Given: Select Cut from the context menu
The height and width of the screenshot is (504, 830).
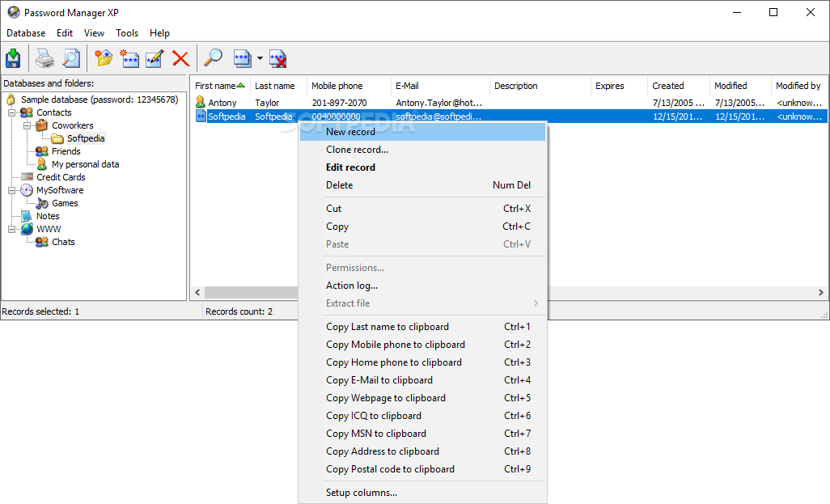Looking at the screenshot, I should [x=422, y=209].
